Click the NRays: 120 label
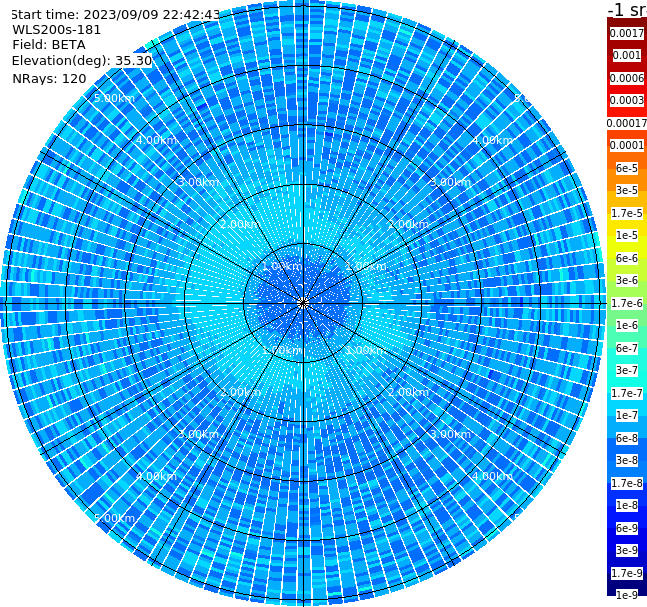 (x=49, y=79)
